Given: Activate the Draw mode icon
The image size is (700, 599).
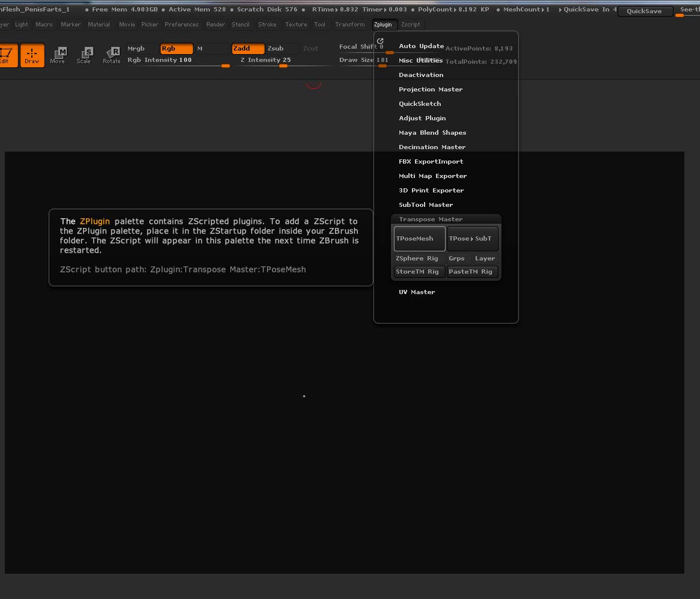Looking at the screenshot, I should (x=32, y=55).
